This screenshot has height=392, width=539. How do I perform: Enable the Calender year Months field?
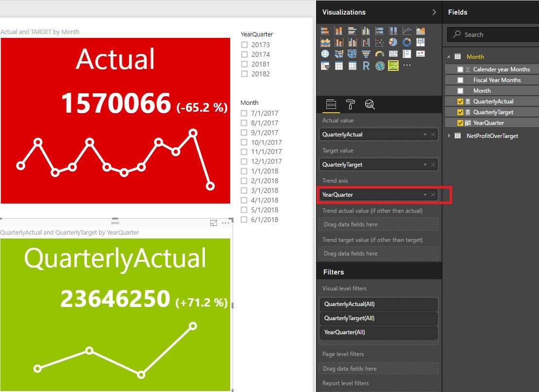pos(460,69)
